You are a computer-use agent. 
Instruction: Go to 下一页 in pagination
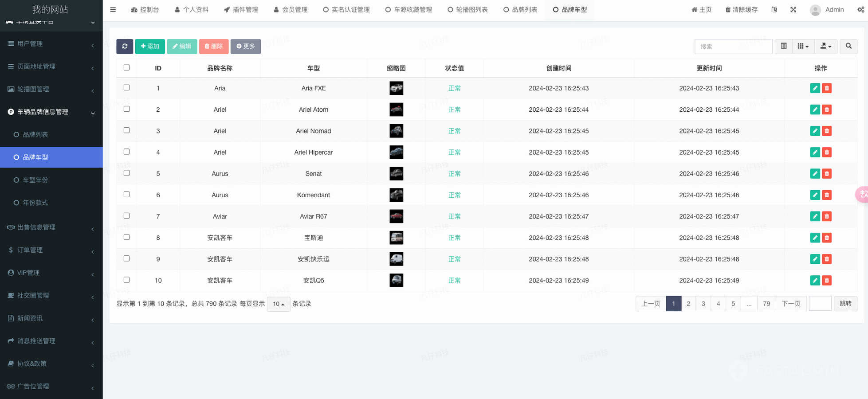790,304
